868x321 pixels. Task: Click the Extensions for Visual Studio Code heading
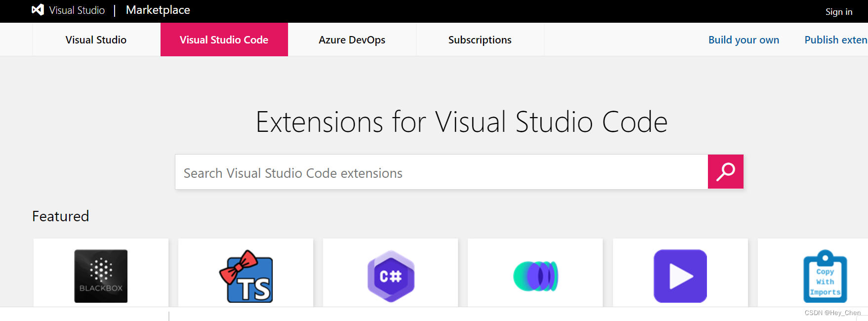(461, 122)
